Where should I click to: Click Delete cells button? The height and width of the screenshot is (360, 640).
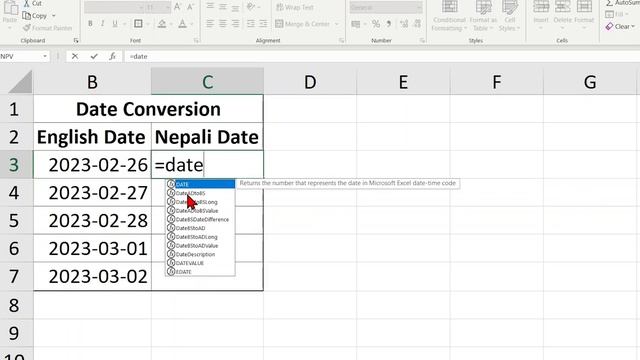(562, 16)
